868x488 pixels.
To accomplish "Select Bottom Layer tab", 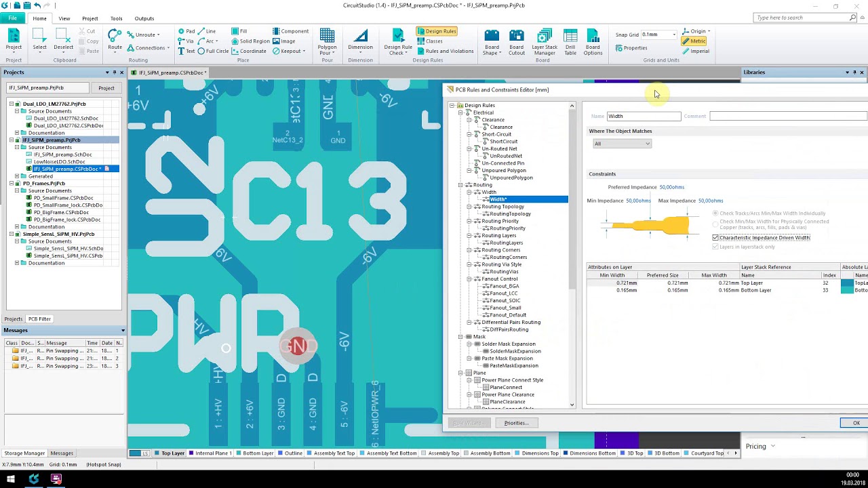I will tap(254, 453).
